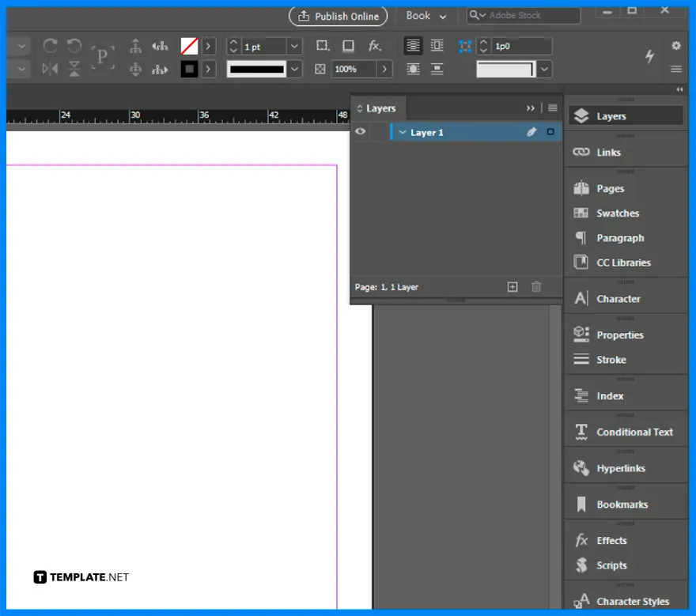Select the fx effects icon in the control bar
The image size is (696, 616).
375,46
